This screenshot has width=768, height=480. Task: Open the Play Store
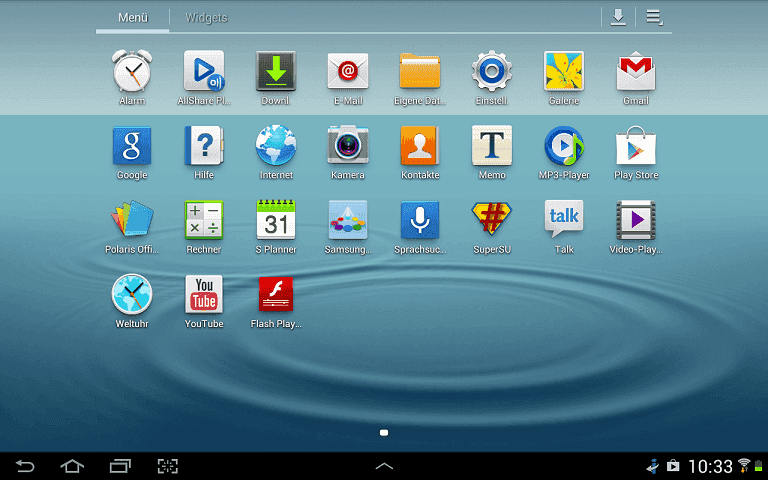click(636, 146)
